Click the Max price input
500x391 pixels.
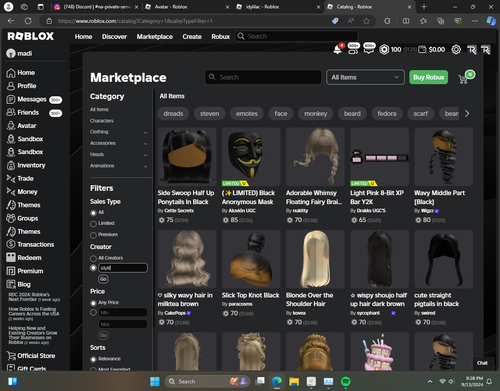coord(123,324)
